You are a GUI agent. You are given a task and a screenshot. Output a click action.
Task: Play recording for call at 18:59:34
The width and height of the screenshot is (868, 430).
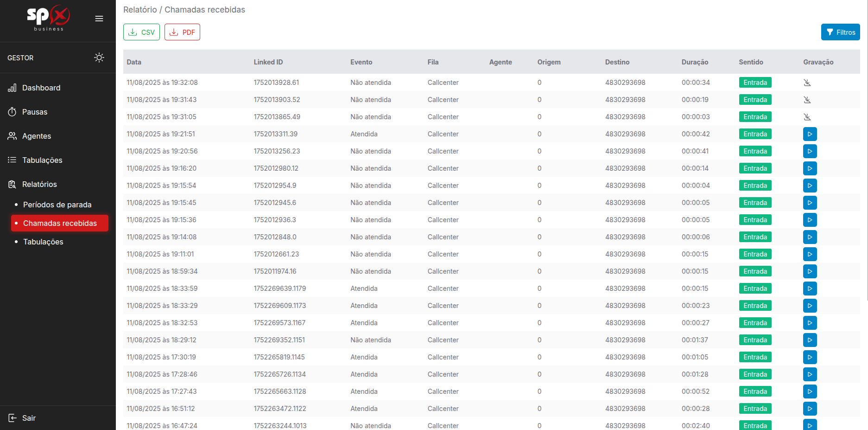coord(810,271)
